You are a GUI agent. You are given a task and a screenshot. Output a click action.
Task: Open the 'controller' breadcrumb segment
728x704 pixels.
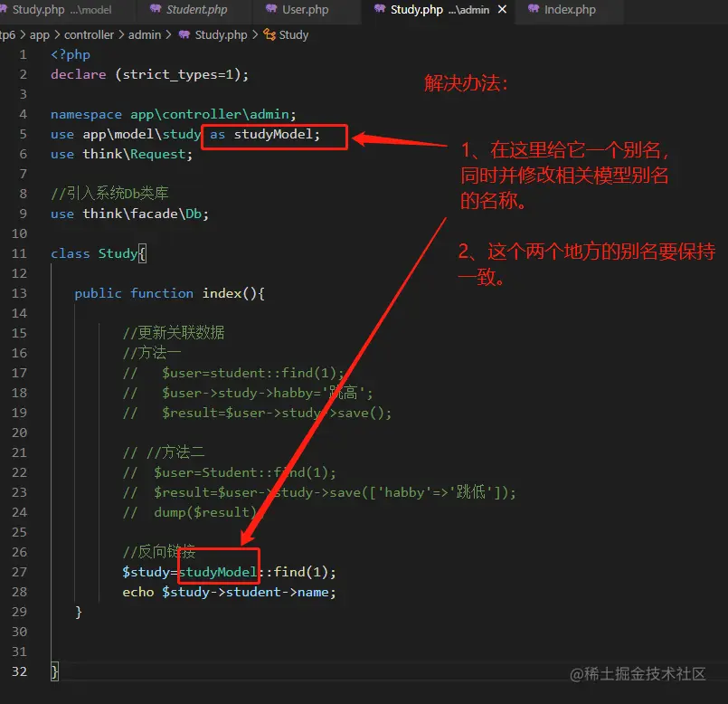coord(89,35)
